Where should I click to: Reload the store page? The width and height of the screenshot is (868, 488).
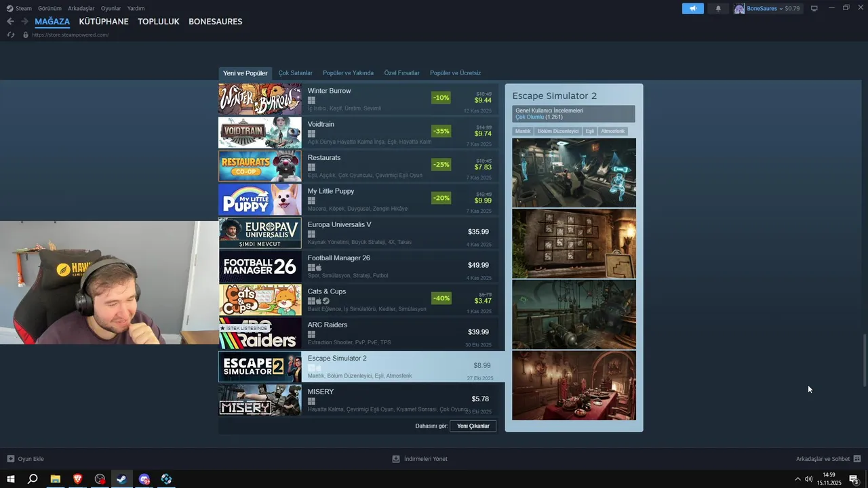(11, 35)
